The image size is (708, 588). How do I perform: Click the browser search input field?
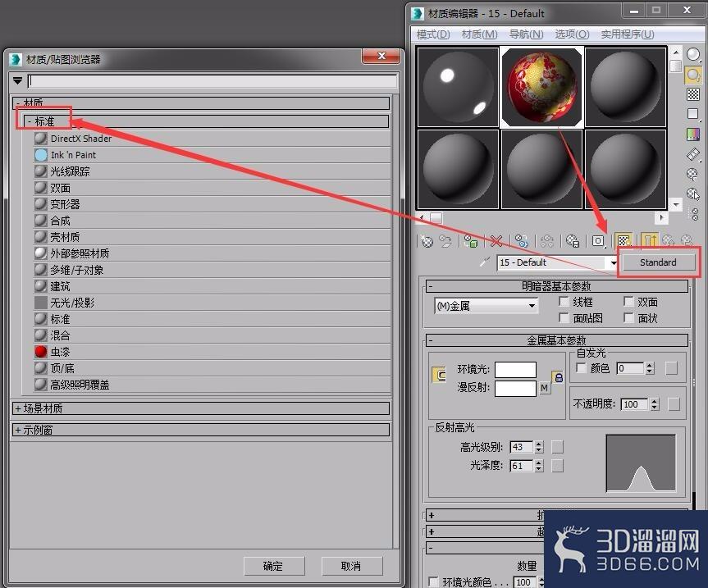click(212, 81)
